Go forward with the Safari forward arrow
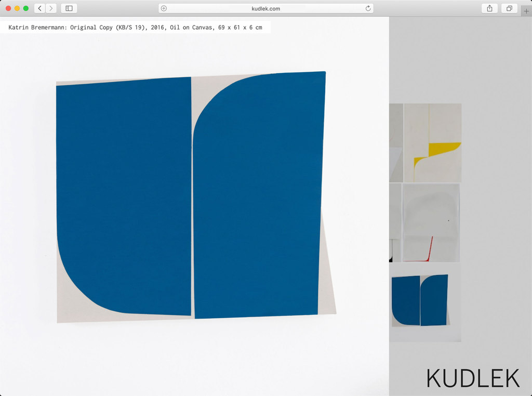This screenshot has height=396, width=532. coord(51,8)
